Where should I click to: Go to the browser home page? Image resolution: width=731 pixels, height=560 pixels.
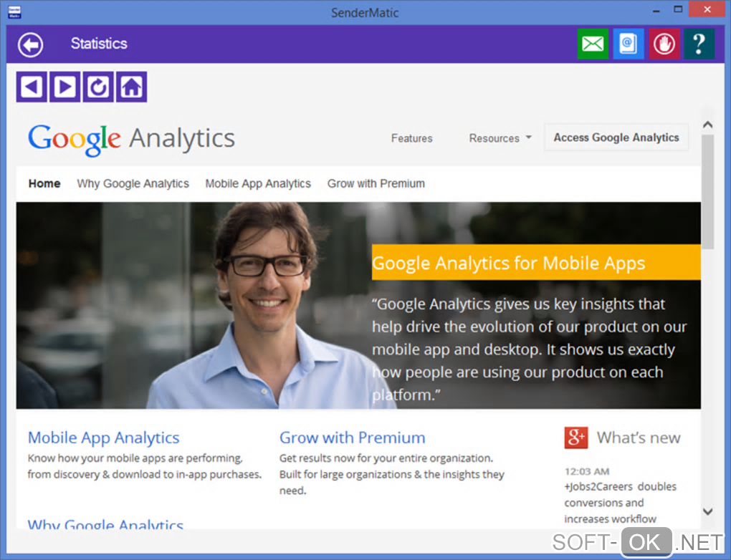click(131, 87)
